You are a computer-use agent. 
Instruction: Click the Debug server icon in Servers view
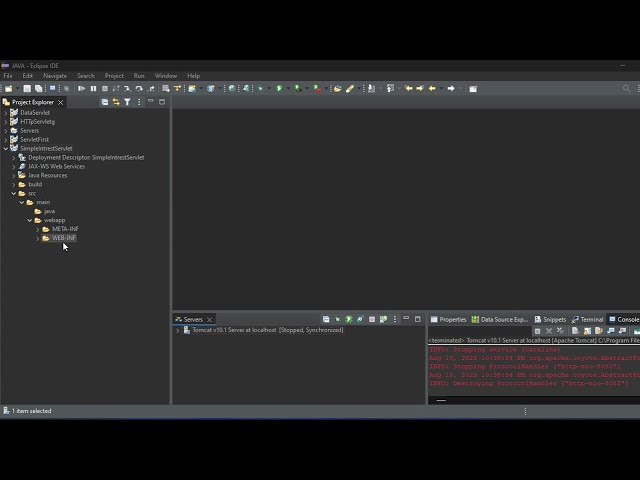coord(338,319)
